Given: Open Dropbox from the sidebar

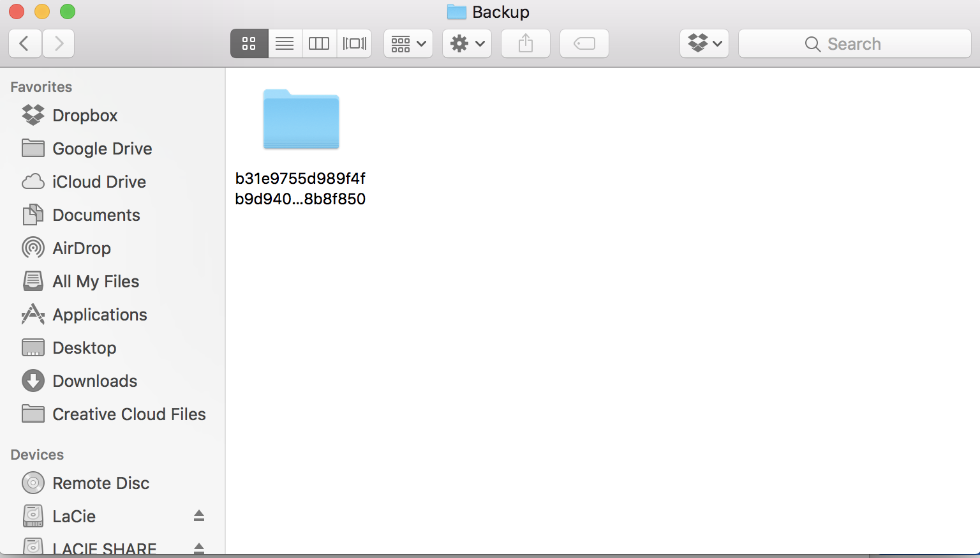Looking at the screenshot, I should (85, 115).
